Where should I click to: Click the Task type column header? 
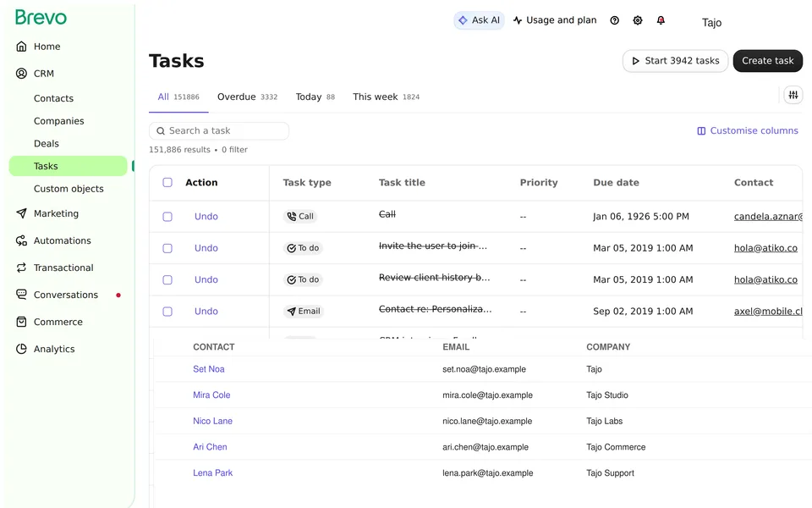pyautogui.click(x=306, y=183)
